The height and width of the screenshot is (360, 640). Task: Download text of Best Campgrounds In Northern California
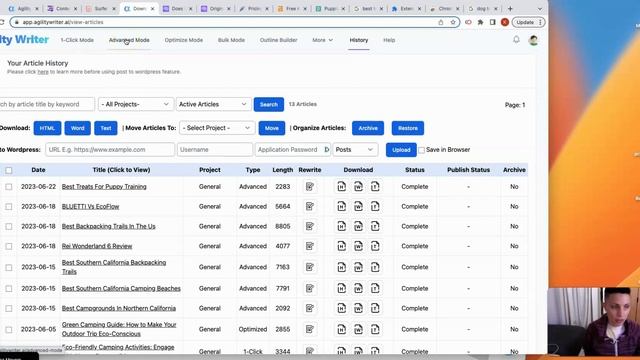pos(375,308)
